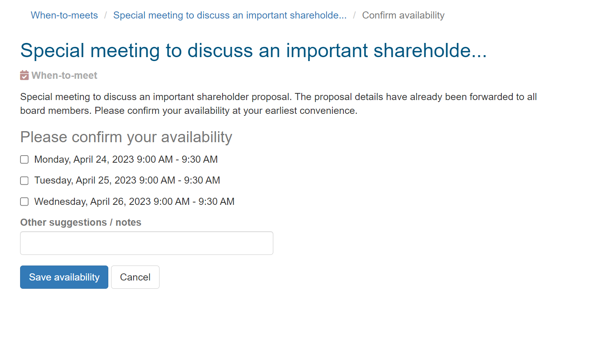Click the Save availability button

pos(64,277)
